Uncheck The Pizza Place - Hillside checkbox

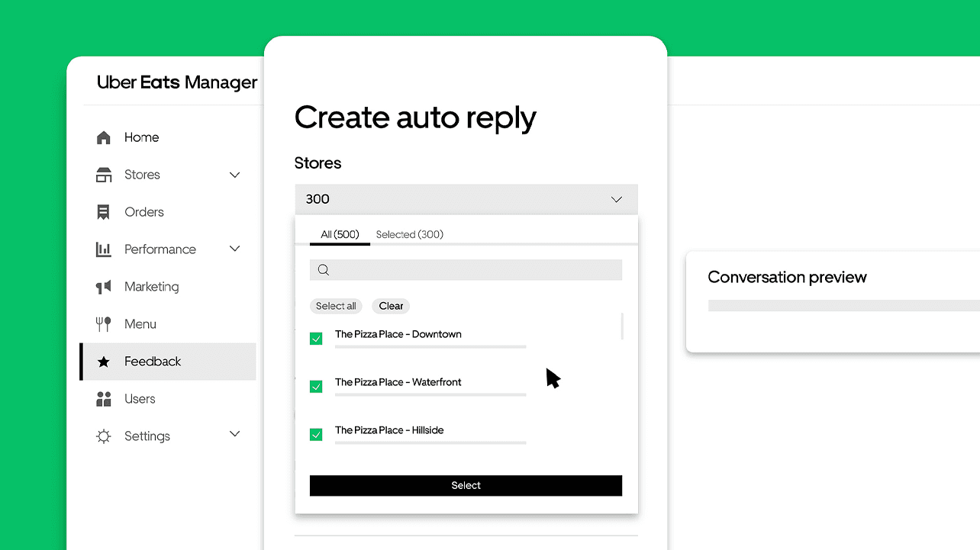tap(316, 434)
